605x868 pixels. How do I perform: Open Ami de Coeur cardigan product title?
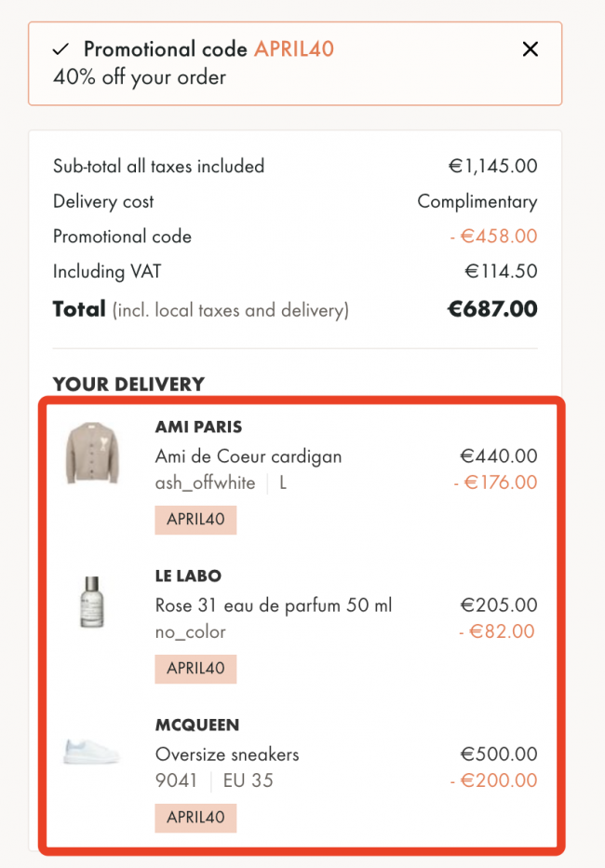tap(249, 456)
